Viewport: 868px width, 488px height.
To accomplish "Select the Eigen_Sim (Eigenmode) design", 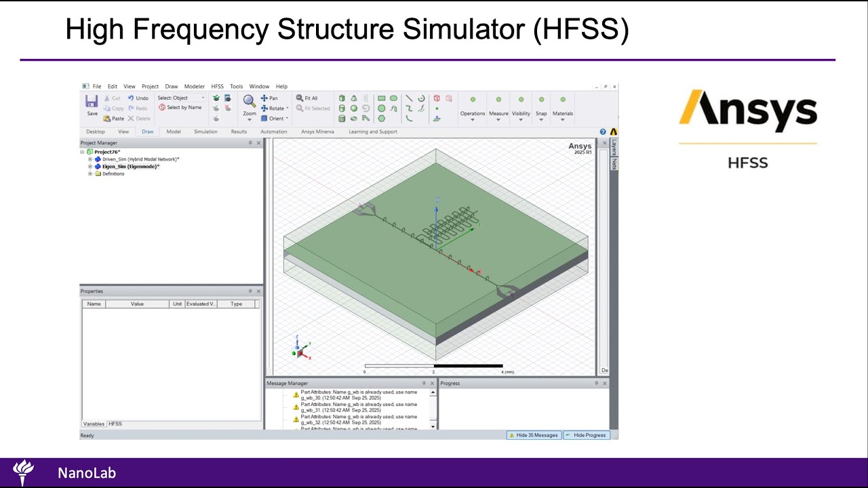I will coord(131,167).
